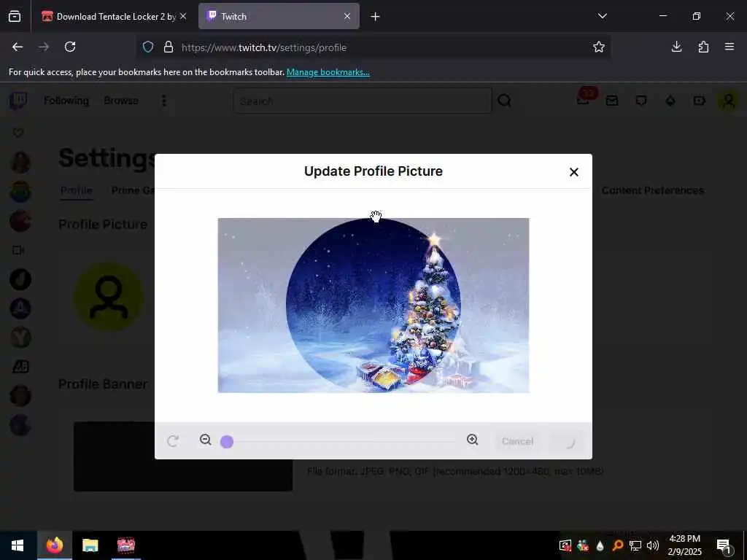Screen dimensions: 747x560
Task: Rotate the profile picture image
Action: click(x=173, y=441)
